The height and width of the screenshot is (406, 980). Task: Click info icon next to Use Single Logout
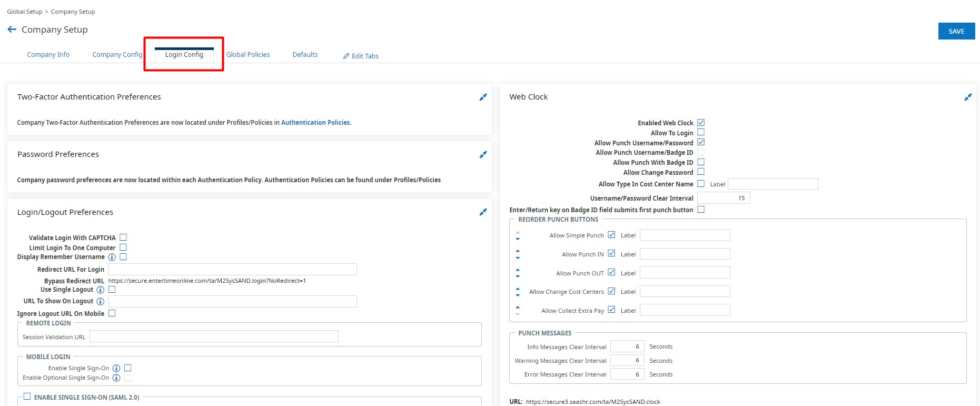point(100,290)
